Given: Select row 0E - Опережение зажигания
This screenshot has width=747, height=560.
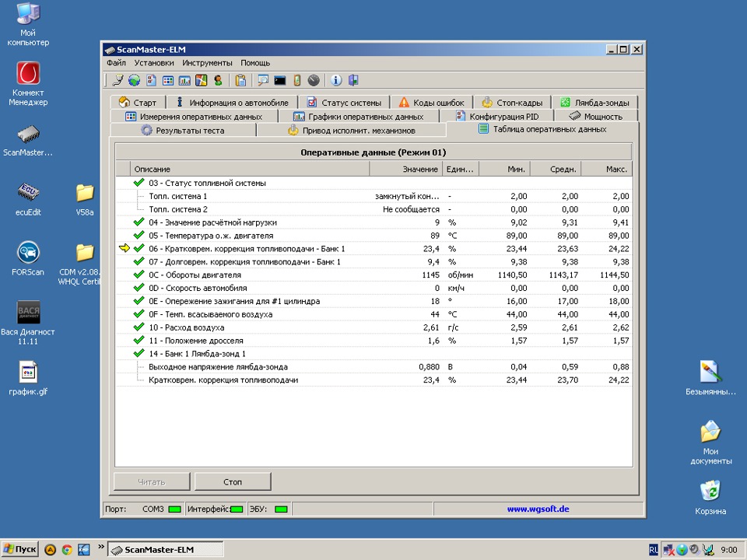Looking at the screenshot, I should coord(374,301).
